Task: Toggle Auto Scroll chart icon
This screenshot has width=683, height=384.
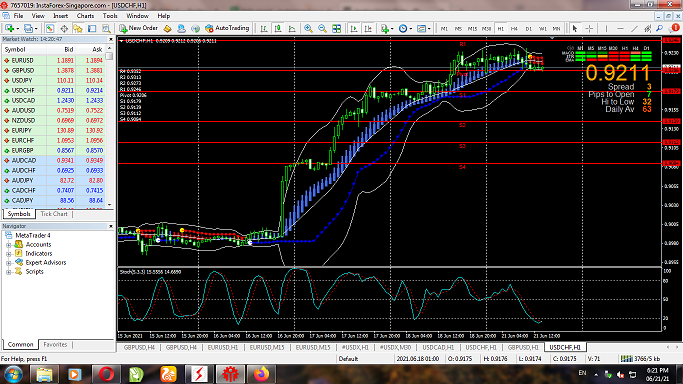Action: [354, 28]
